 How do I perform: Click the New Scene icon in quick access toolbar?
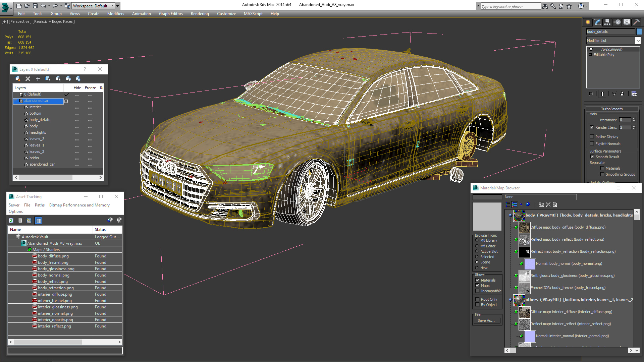19,6
